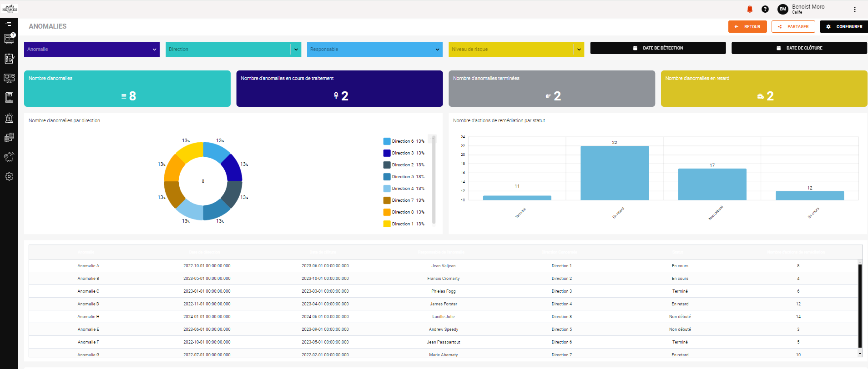Screen dimensions: 868x369
Task: Select the Francis Cromarty cell
Action: [444, 279]
